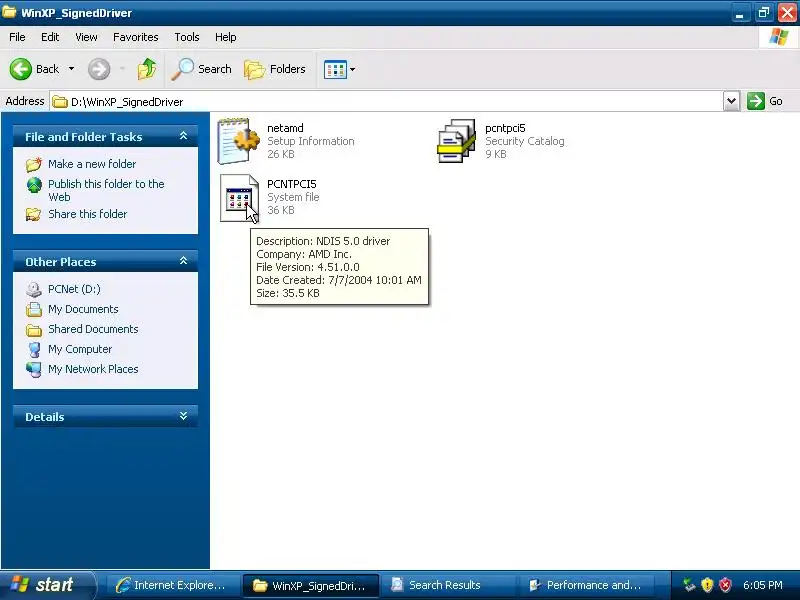Click Make a new folder link

92,164
